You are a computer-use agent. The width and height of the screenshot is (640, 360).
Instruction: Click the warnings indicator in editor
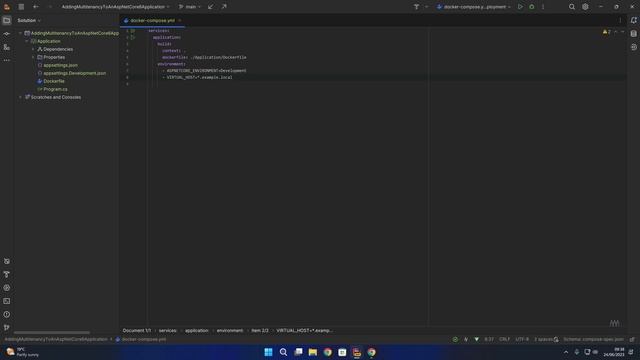607,32
